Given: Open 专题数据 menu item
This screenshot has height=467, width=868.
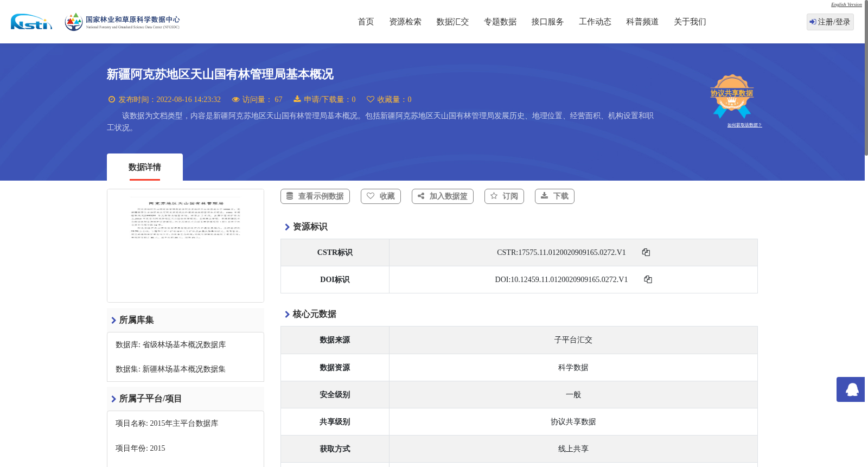Looking at the screenshot, I should (x=500, y=22).
